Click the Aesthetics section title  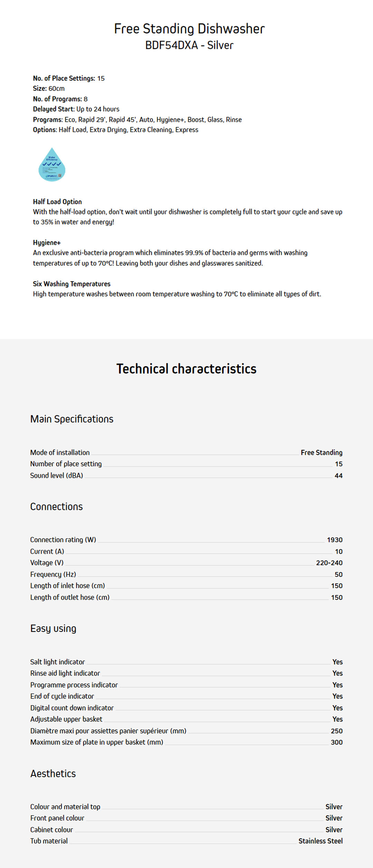(53, 773)
